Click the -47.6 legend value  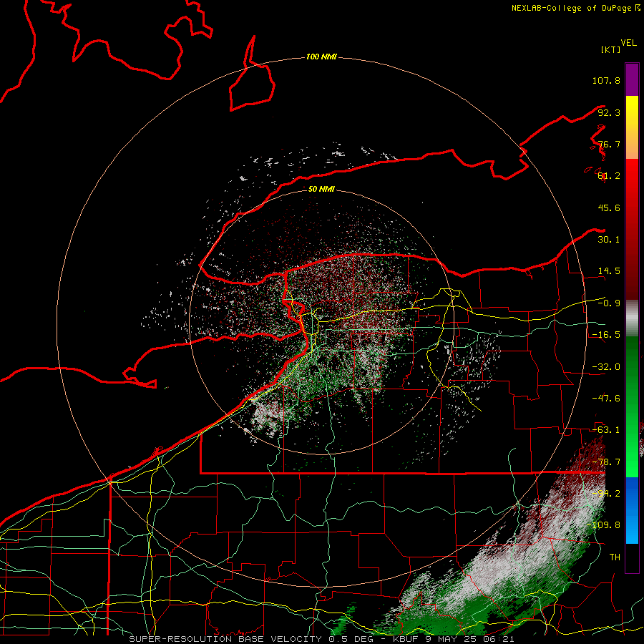click(606, 399)
